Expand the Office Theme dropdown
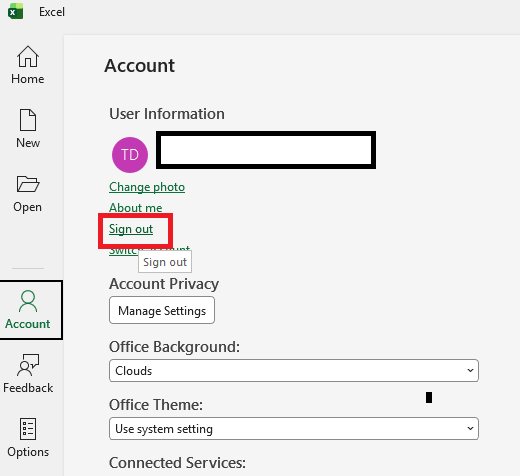This screenshot has height=476, width=520. point(294,429)
